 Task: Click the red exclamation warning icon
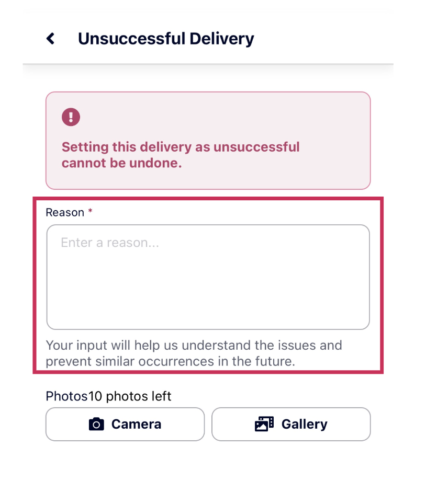point(71,117)
